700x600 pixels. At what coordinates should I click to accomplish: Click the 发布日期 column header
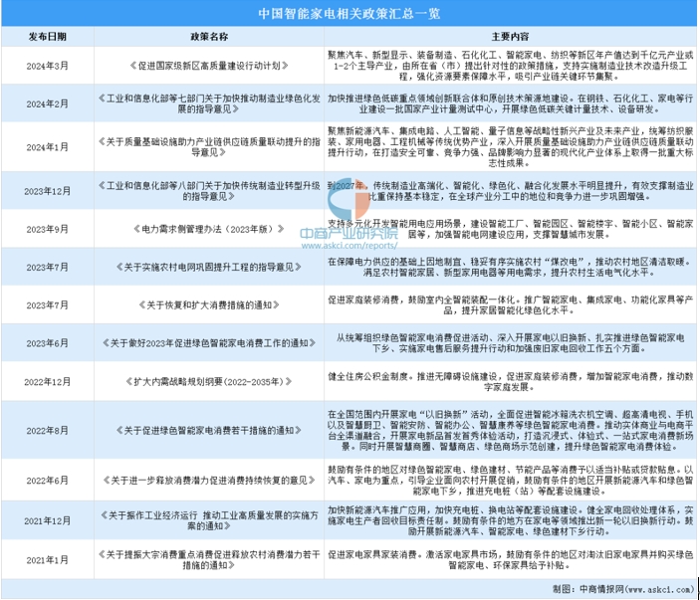(48, 37)
